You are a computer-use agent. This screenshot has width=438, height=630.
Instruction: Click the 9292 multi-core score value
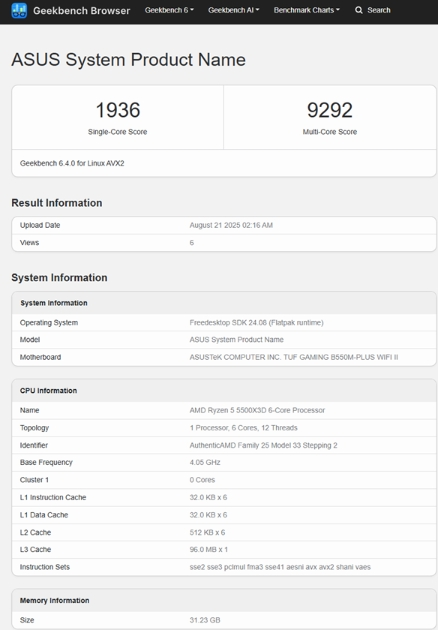[x=330, y=110]
